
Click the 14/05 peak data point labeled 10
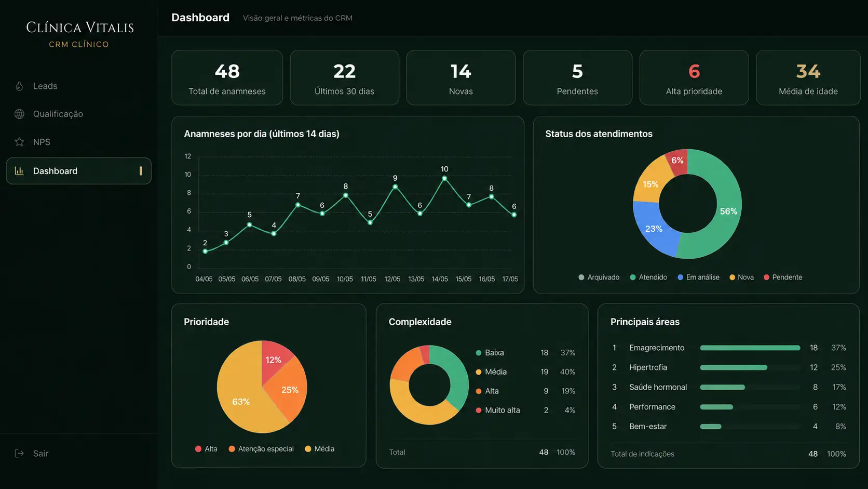pos(444,178)
